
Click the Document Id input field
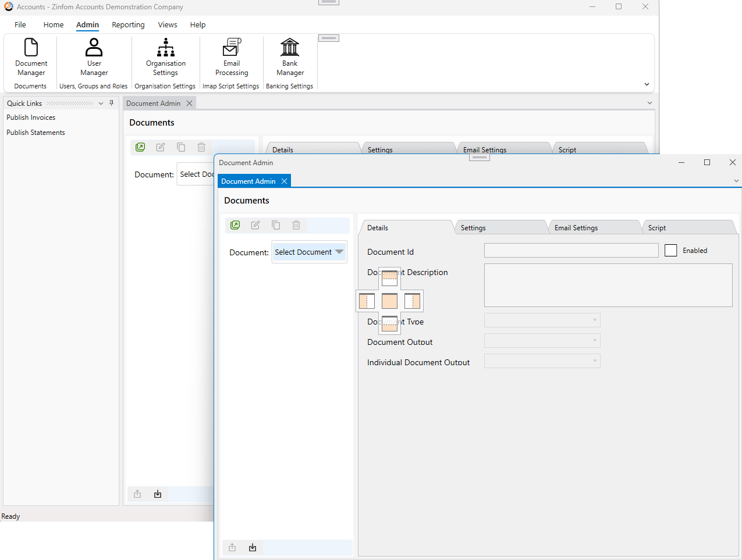(x=571, y=250)
